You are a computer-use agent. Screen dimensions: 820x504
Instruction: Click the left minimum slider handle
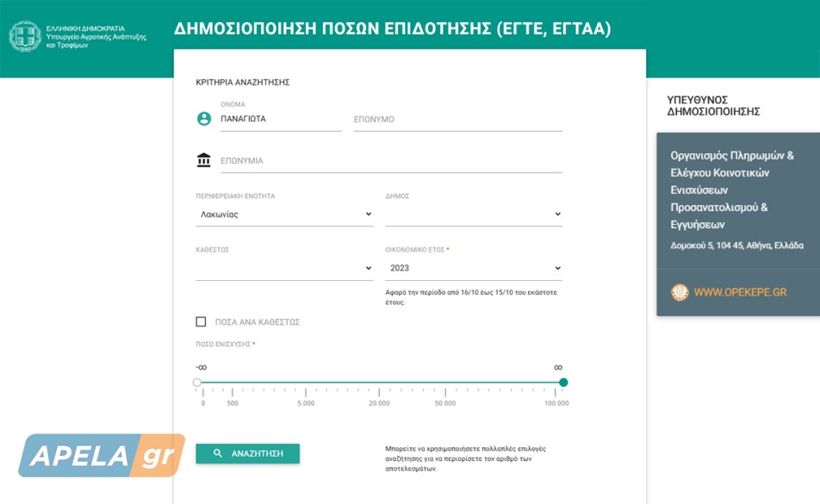(197, 383)
